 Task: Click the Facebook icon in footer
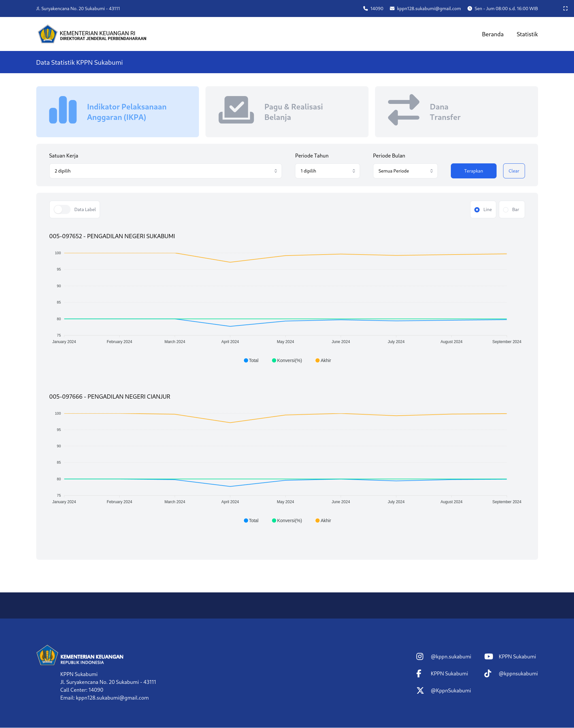[x=419, y=673]
